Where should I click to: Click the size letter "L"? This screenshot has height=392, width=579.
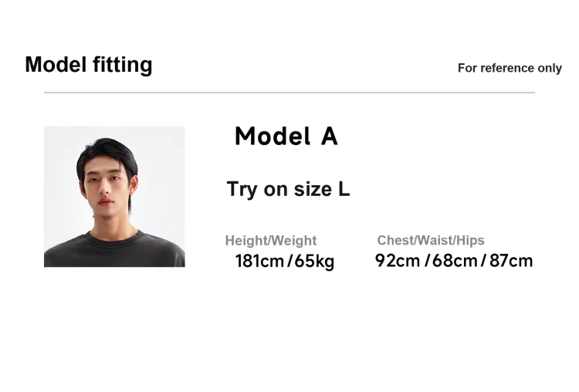[x=344, y=189]
